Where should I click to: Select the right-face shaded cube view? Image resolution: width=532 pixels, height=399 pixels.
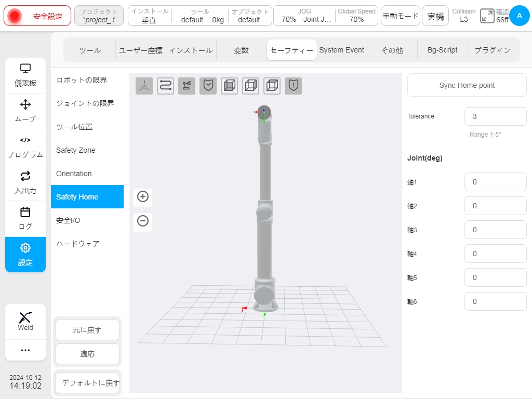pos(251,86)
